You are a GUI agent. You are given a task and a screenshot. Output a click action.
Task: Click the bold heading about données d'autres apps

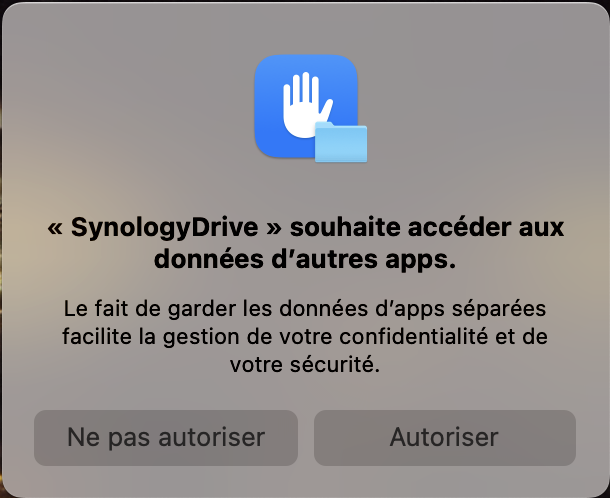click(305, 243)
